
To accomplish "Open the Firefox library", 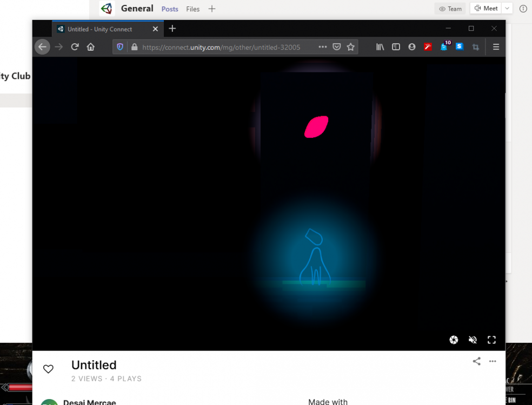I will [380, 47].
